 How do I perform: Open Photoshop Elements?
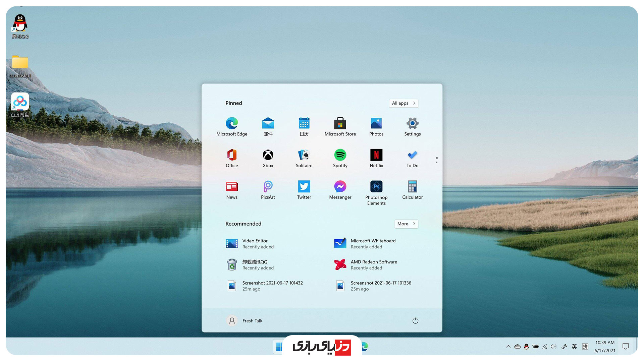click(376, 192)
